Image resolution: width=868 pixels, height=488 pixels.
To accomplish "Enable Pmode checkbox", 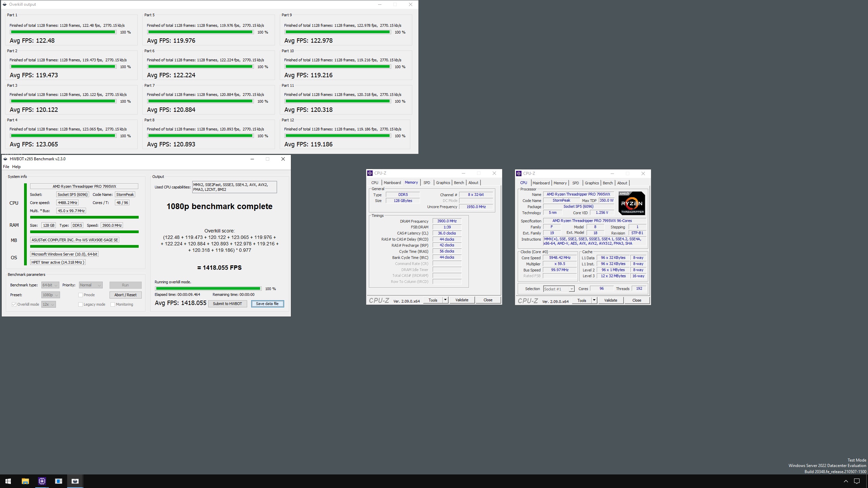I will coord(80,295).
